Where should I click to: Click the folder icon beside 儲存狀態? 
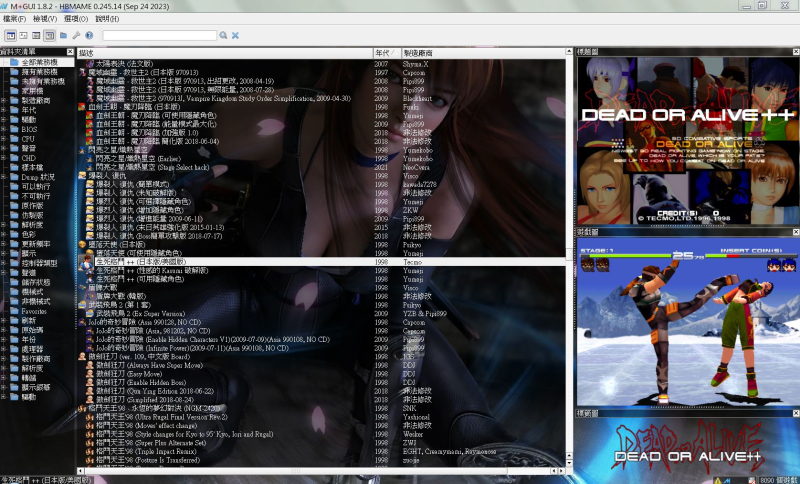click(14, 282)
